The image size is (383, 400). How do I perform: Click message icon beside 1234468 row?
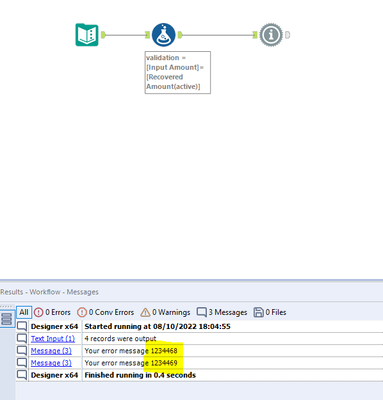pos(22,350)
